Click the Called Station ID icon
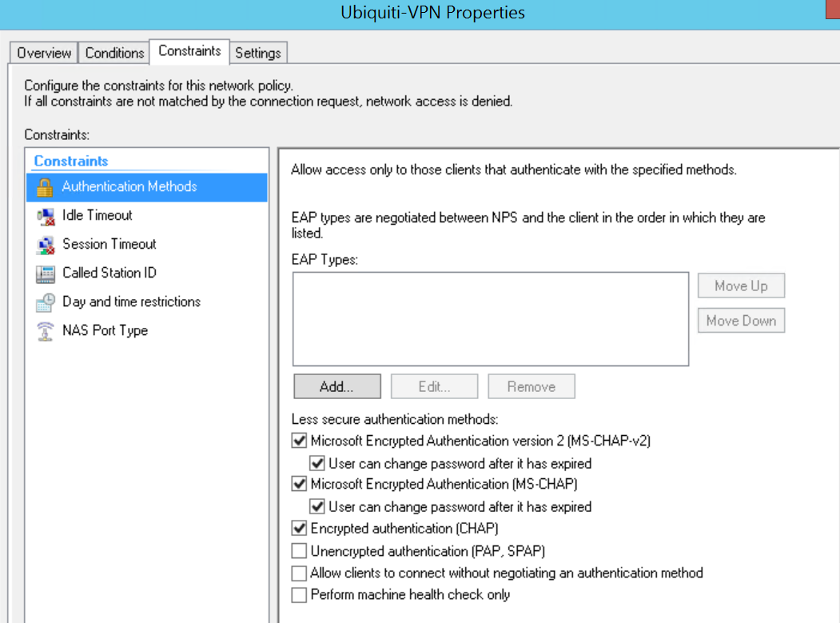 point(45,274)
